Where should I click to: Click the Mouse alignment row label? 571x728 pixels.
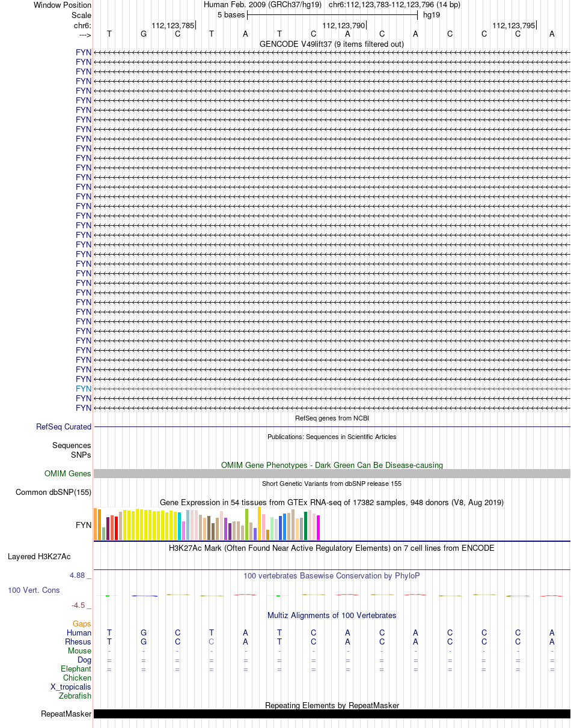[x=80, y=651]
